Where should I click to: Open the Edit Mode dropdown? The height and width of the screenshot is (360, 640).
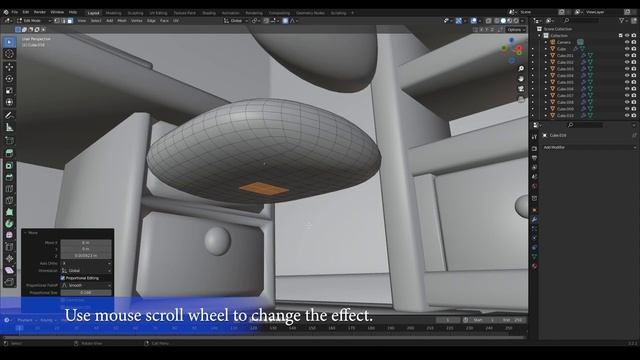[34, 20]
